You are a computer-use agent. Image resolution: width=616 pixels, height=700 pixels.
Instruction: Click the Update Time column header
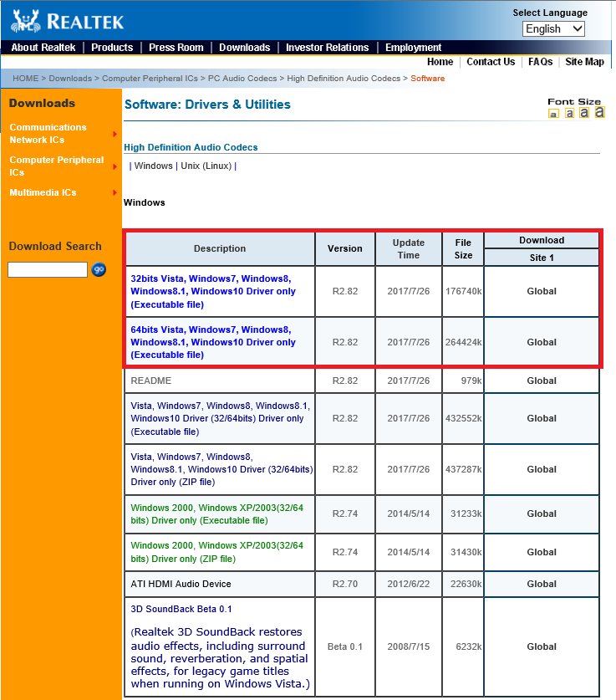click(408, 248)
